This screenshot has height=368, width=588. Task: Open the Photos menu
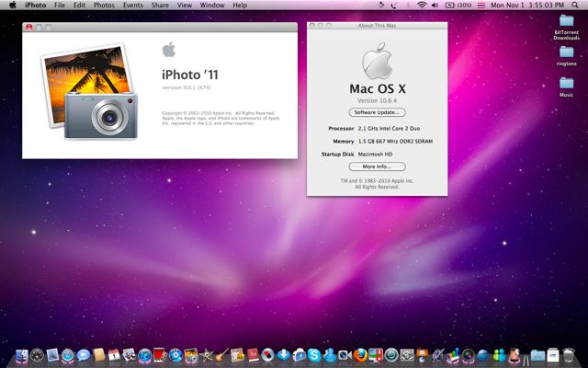pyautogui.click(x=104, y=6)
